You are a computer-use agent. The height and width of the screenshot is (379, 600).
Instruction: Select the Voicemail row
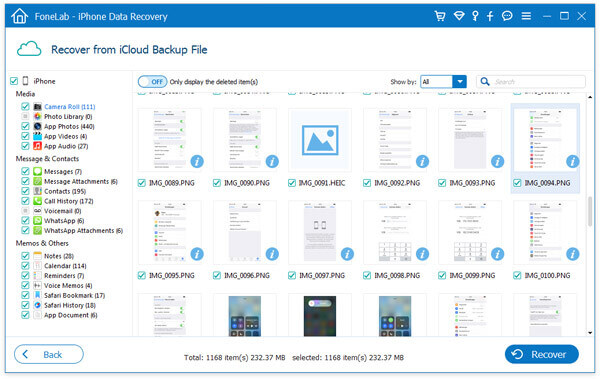point(63,211)
